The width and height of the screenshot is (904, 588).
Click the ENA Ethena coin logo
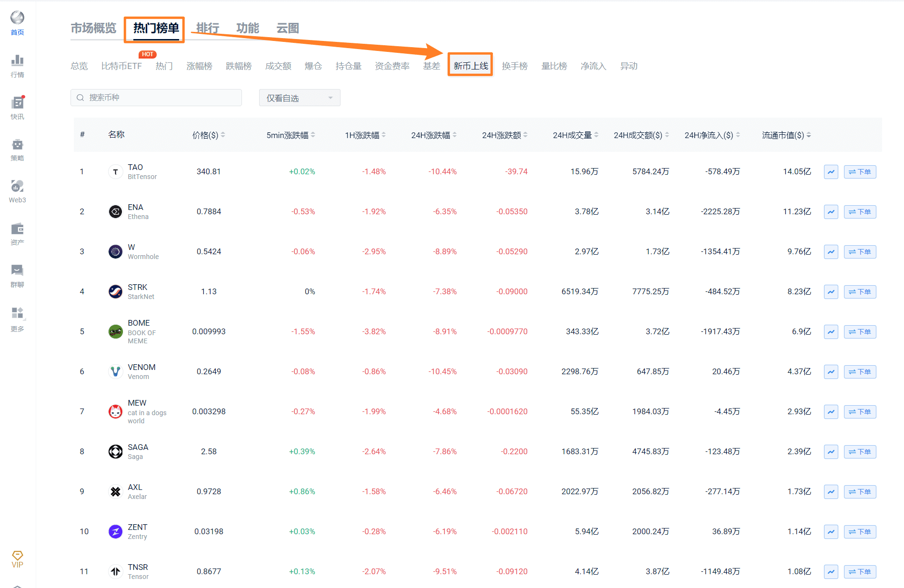pos(115,212)
